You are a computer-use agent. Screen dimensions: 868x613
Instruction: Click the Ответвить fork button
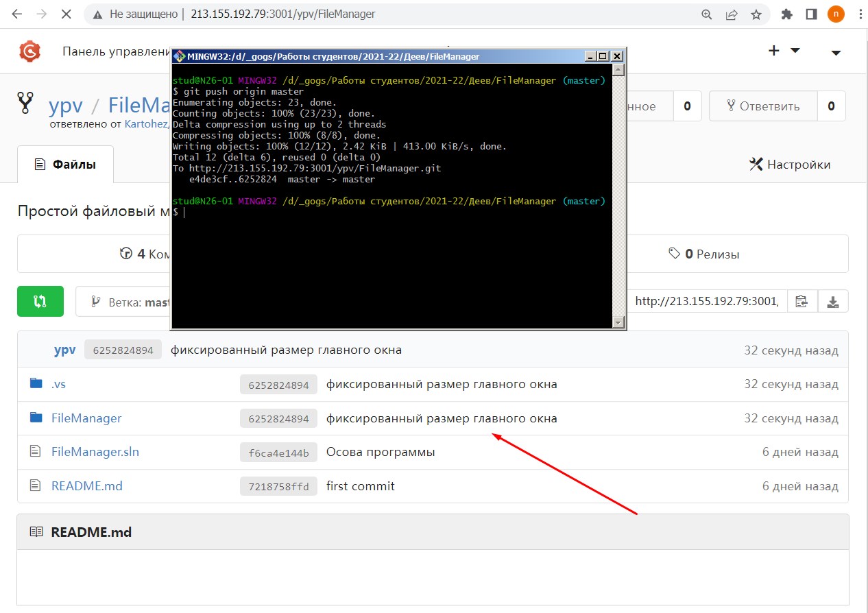[x=763, y=106]
